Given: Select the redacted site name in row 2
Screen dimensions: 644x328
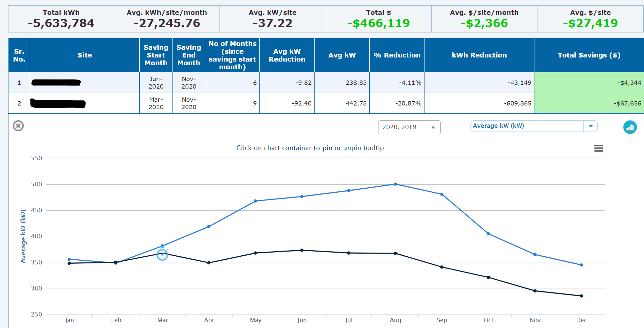Looking at the screenshot, I should pos(58,103).
